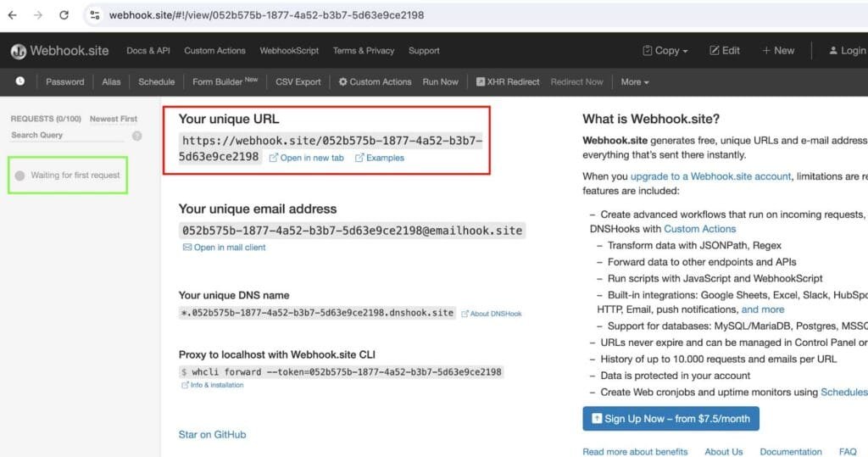Open WebhookScript page
This screenshot has height=457, width=868.
point(289,50)
